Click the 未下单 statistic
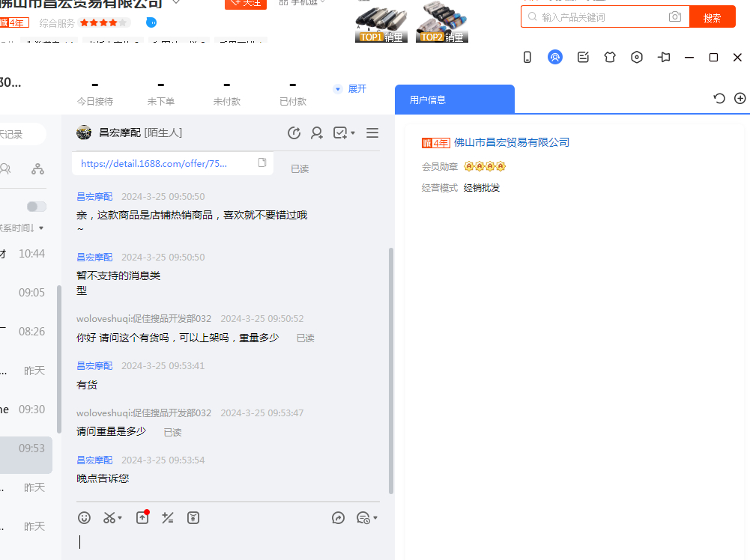 160,94
